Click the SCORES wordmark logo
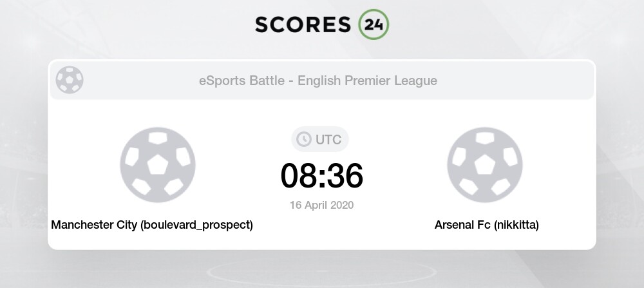644x288 pixels. click(x=303, y=24)
